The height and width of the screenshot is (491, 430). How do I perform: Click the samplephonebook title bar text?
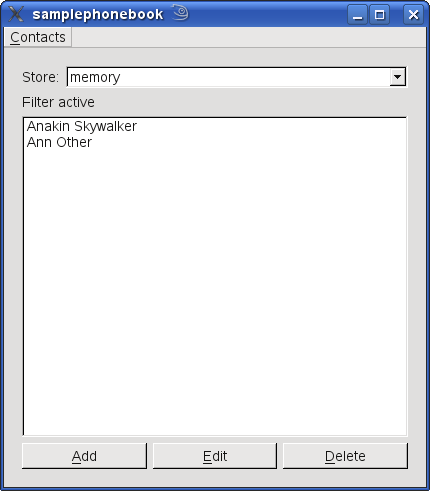pyautogui.click(x=98, y=15)
